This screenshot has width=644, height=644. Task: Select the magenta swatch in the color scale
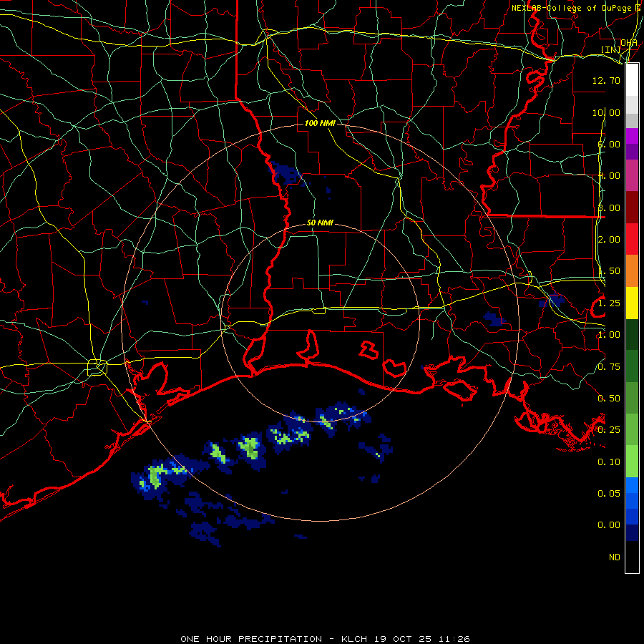[632, 136]
